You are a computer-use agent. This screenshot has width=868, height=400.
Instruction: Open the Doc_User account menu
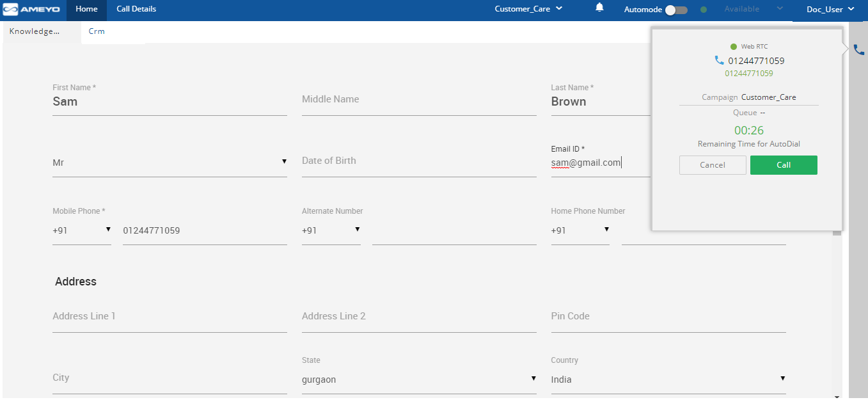[830, 9]
